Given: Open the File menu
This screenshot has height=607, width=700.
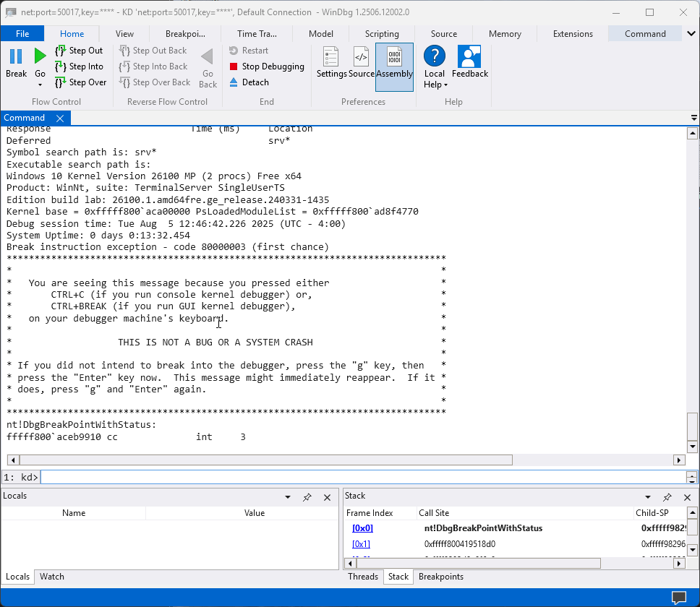Looking at the screenshot, I should [x=22, y=34].
